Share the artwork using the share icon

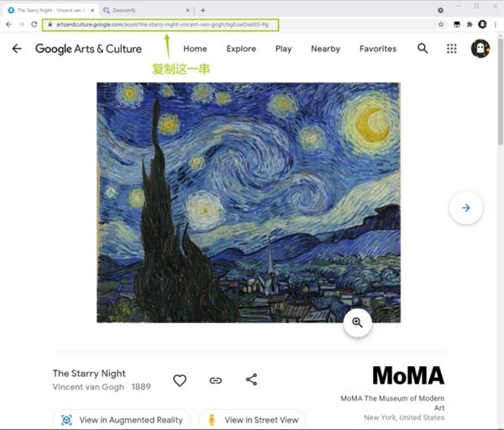[x=251, y=380]
